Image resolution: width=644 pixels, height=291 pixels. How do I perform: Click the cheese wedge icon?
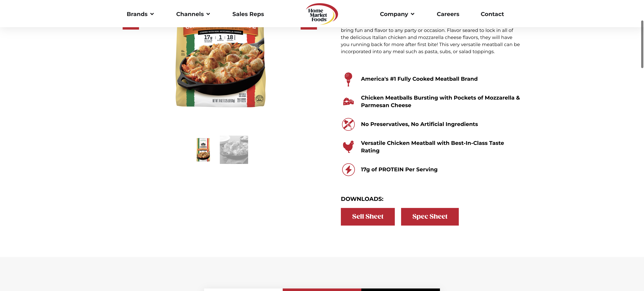348,102
